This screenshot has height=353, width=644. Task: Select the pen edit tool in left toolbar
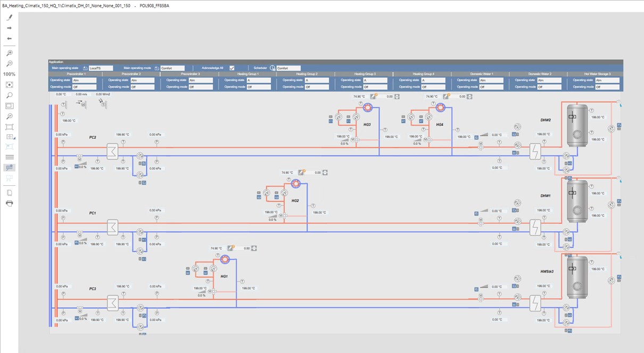pos(9,18)
